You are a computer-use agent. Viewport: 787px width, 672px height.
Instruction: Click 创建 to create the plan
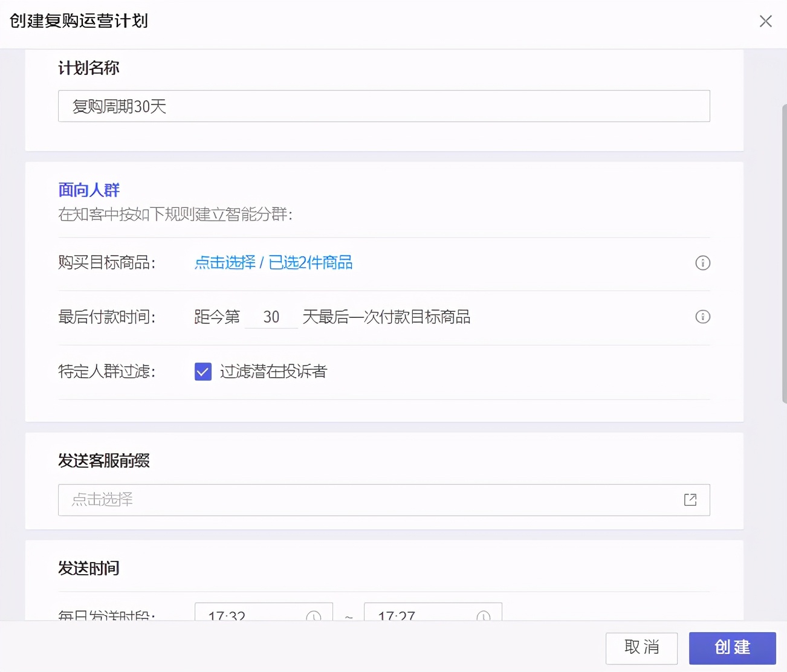point(733,648)
